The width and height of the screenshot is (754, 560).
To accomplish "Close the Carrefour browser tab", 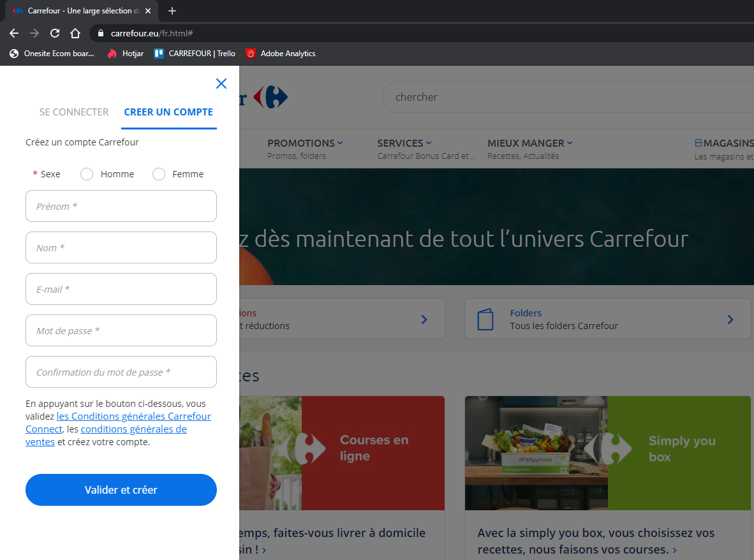I will [148, 11].
